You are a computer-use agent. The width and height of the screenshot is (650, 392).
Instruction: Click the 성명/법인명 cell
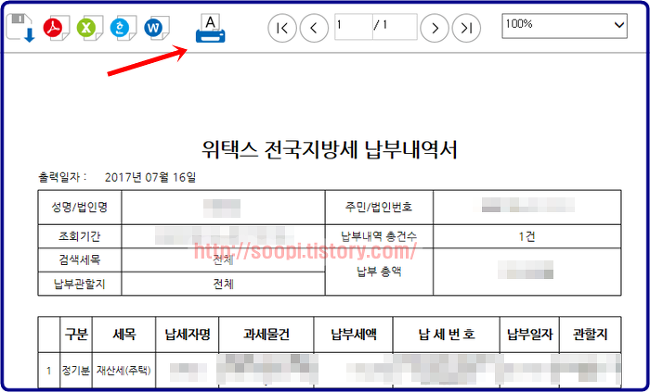[80, 207]
